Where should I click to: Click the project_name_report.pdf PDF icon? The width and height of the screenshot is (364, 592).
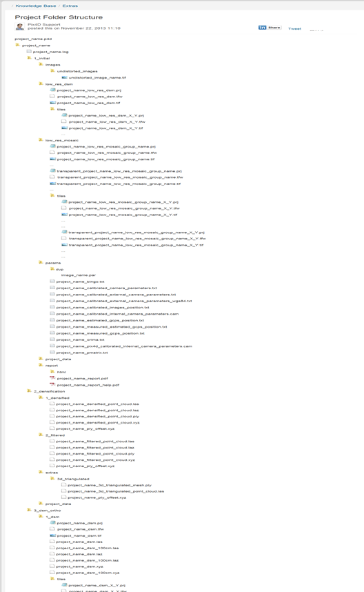(x=52, y=378)
